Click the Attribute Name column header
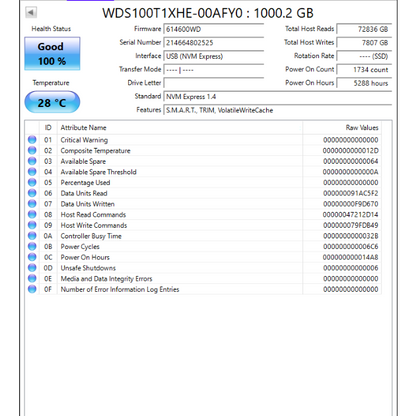The image size is (416, 416). 180,128
